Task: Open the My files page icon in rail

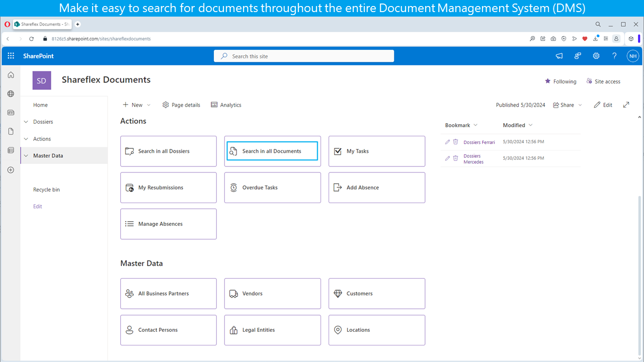Action: pyautogui.click(x=11, y=131)
